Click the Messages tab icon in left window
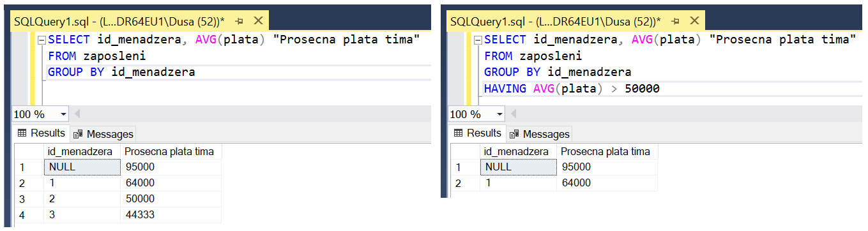 78,134
